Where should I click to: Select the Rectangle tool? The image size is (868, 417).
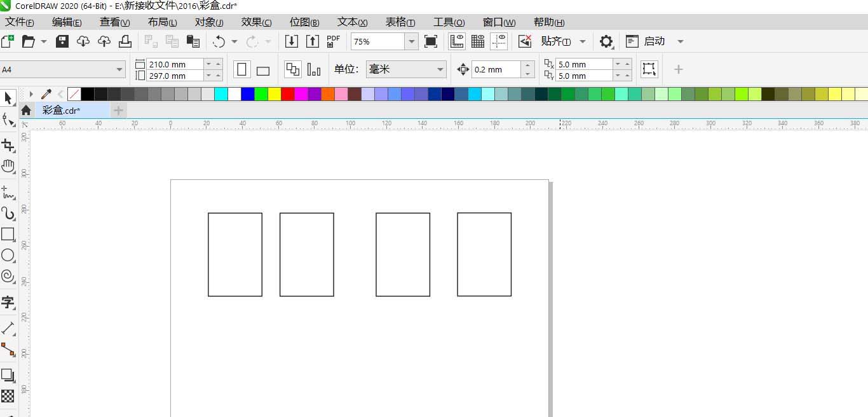pos(8,234)
